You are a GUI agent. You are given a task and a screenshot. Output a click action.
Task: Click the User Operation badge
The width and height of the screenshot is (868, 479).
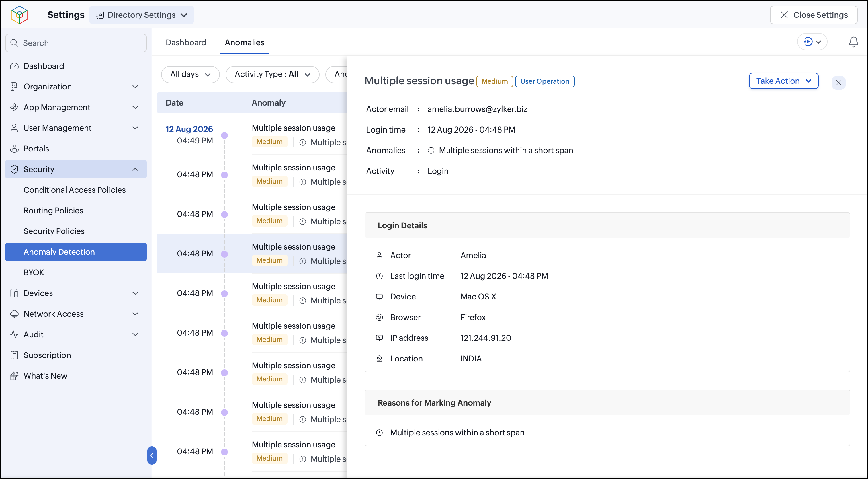point(545,81)
